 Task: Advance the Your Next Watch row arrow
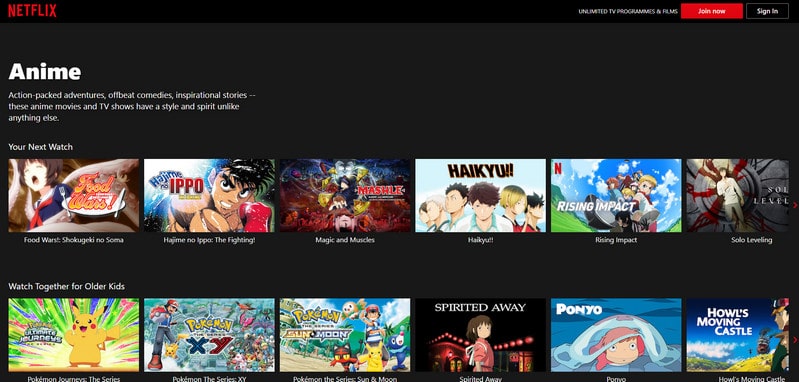click(x=795, y=205)
